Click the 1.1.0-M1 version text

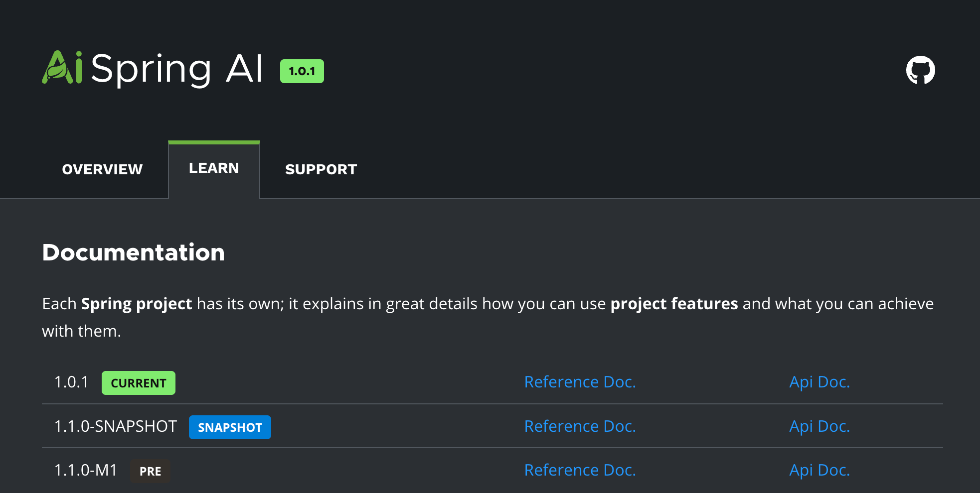[86, 470]
